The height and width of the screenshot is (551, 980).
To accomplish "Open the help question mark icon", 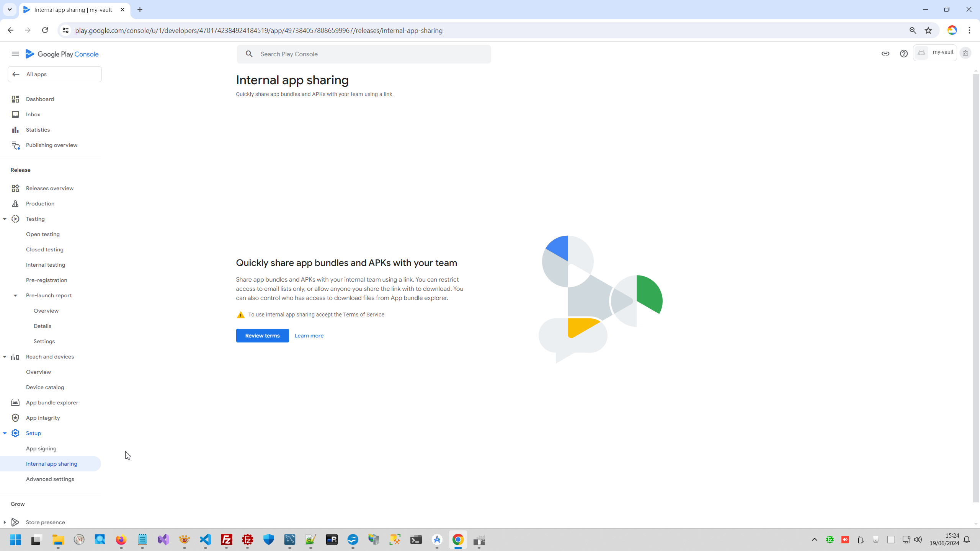I will coord(903,54).
